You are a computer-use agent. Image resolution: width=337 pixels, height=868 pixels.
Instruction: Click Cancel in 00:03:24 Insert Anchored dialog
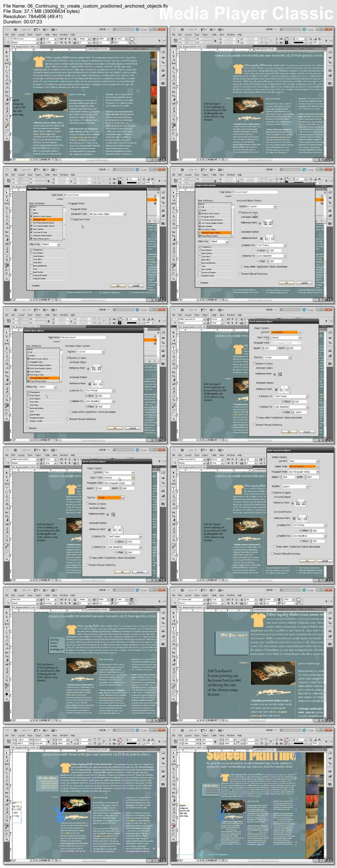[x=307, y=432]
